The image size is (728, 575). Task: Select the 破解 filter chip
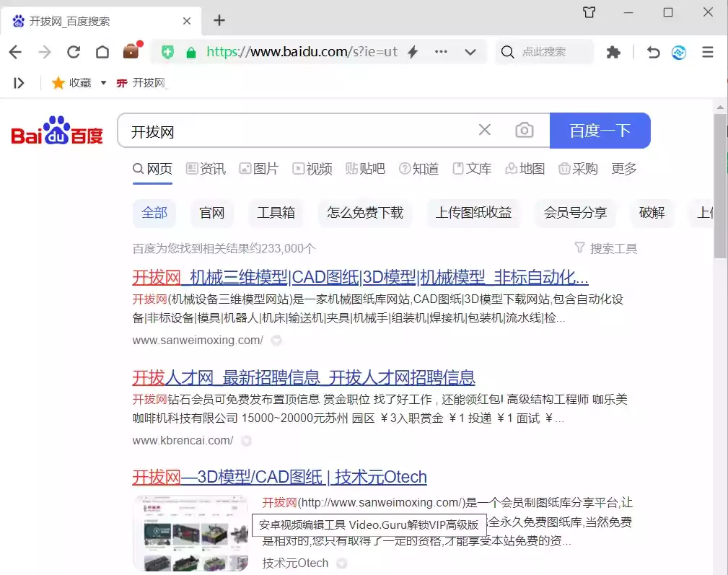[652, 213]
